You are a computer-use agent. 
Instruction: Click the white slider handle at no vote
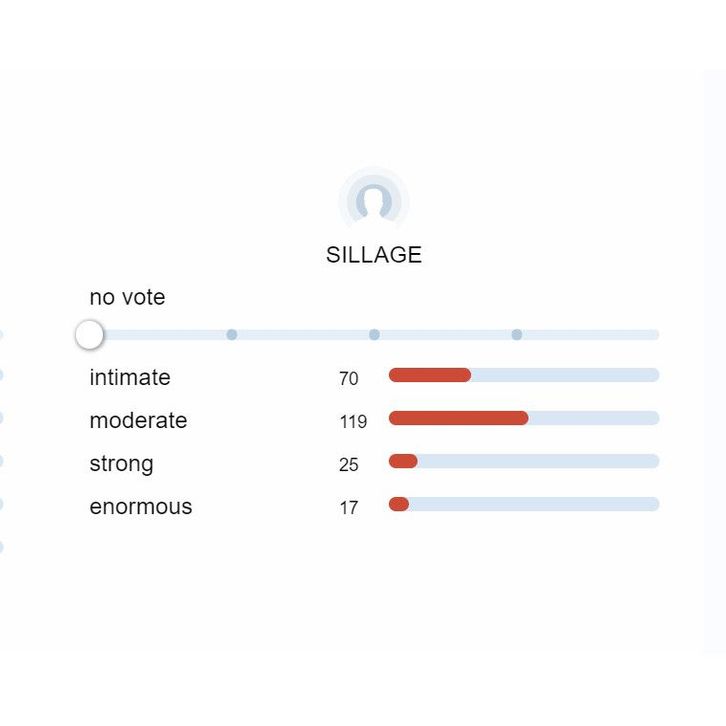click(x=90, y=335)
